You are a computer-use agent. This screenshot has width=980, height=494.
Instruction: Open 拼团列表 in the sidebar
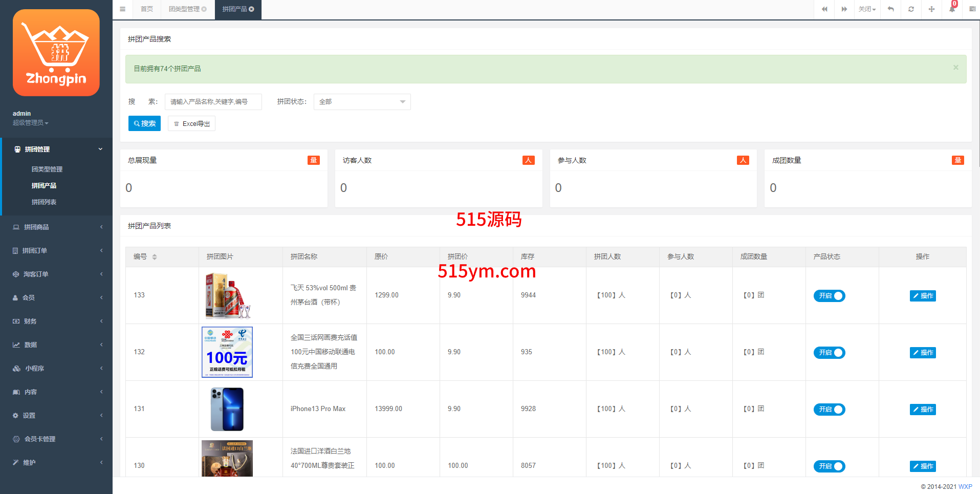click(44, 202)
